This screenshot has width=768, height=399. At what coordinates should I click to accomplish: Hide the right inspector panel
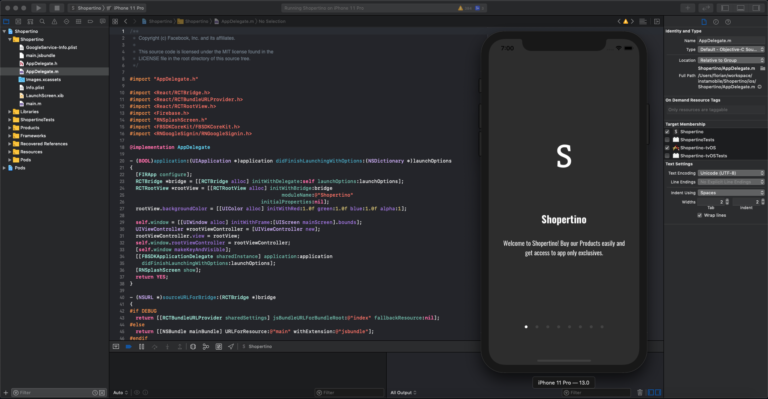757,8
